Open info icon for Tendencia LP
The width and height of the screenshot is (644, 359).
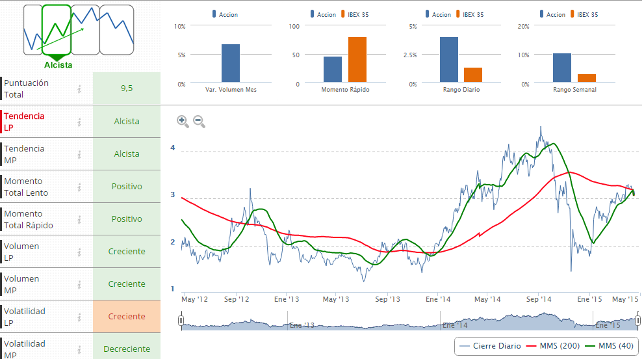79,122
